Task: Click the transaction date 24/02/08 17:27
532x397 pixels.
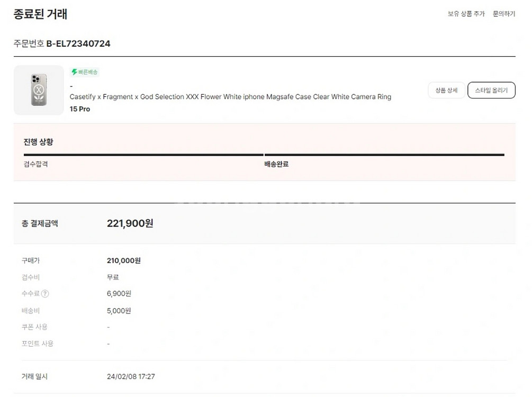Action: [131, 377]
